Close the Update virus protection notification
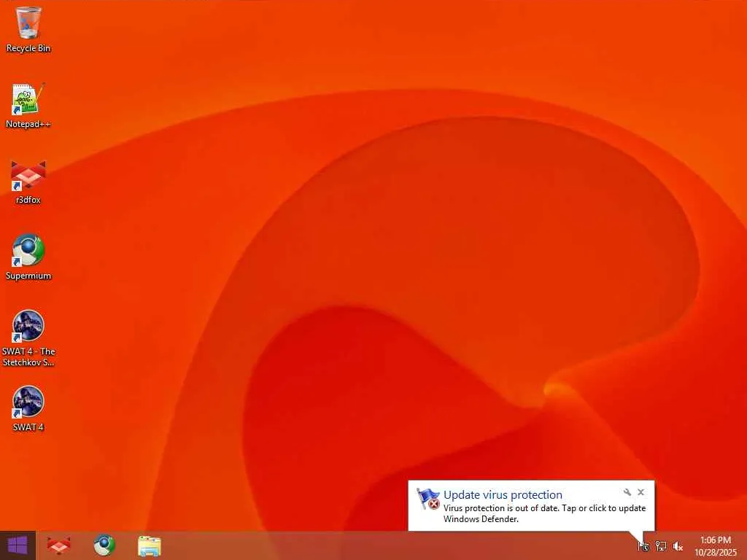Screen dimensions: 747x560 (x=640, y=492)
